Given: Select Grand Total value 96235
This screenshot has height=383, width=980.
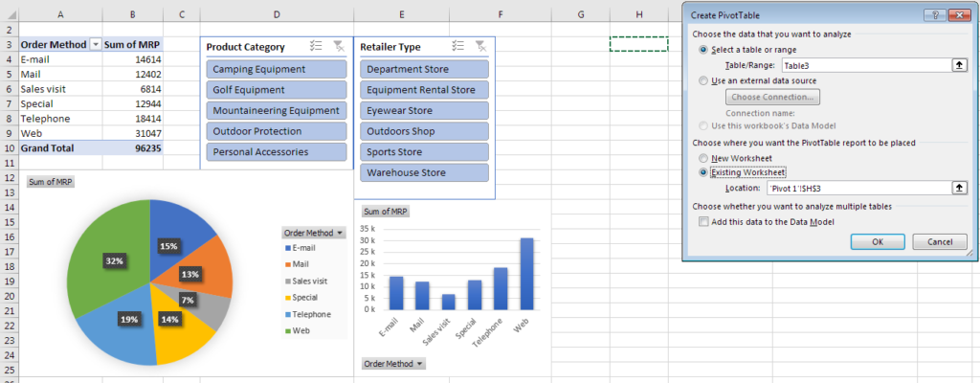Looking at the screenshot, I should click(132, 148).
